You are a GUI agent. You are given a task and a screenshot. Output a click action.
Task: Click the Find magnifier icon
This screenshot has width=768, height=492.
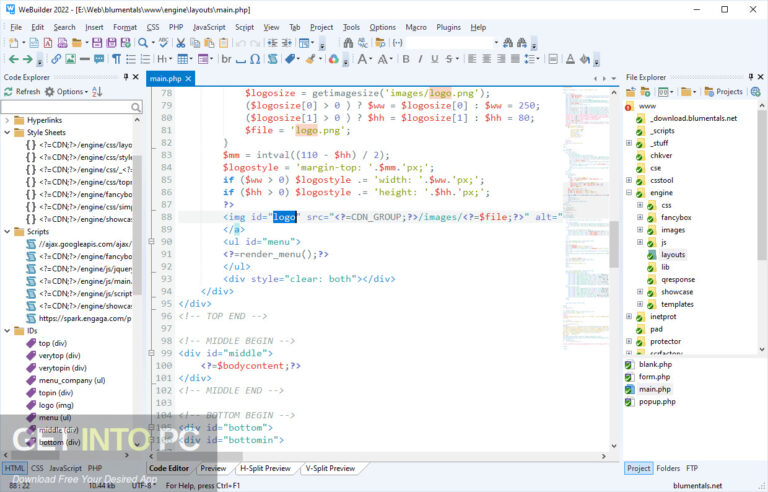[x=143, y=43]
